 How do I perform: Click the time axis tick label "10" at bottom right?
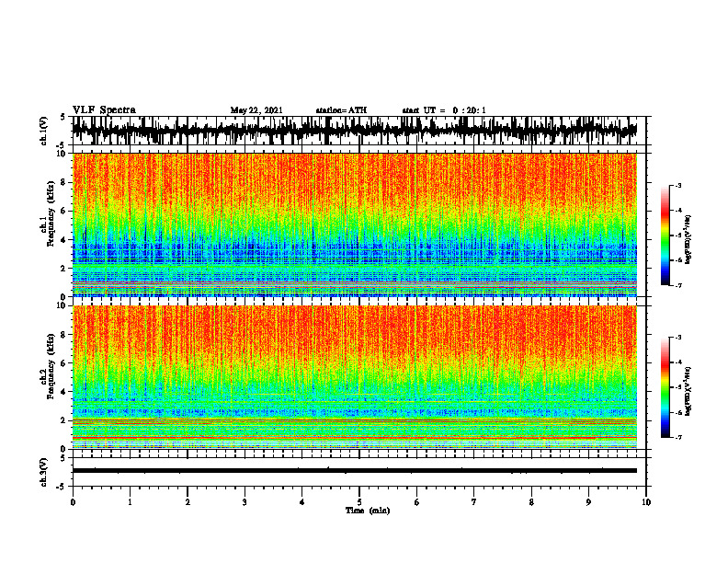(646, 502)
